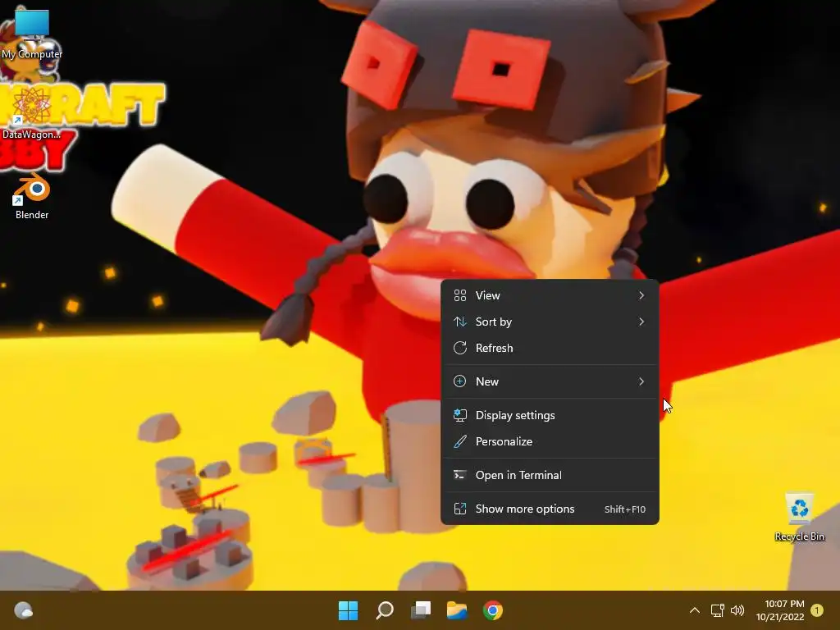The height and width of the screenshot is (630, 840).
Task: Click the date 10/21/2022
Action: pos(781,617)
